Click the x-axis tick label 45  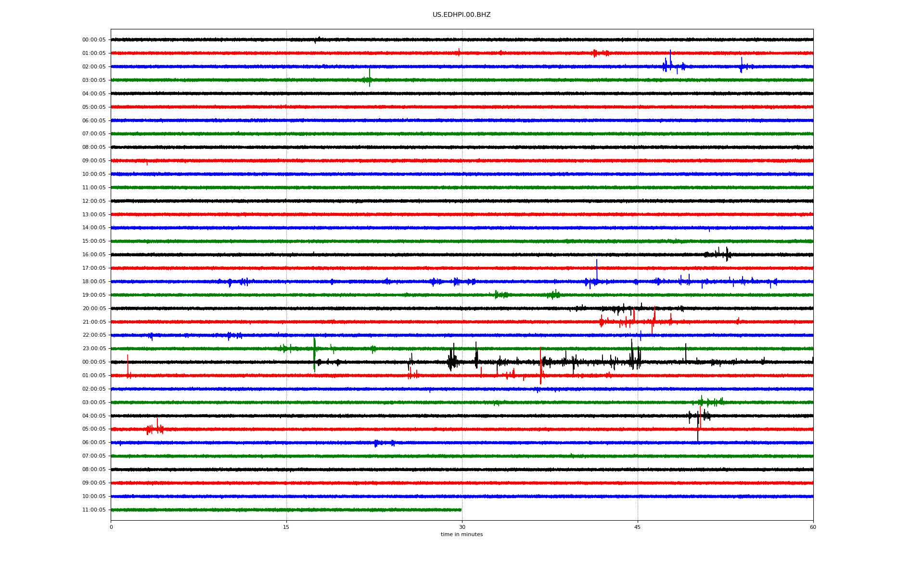(637, 527)
